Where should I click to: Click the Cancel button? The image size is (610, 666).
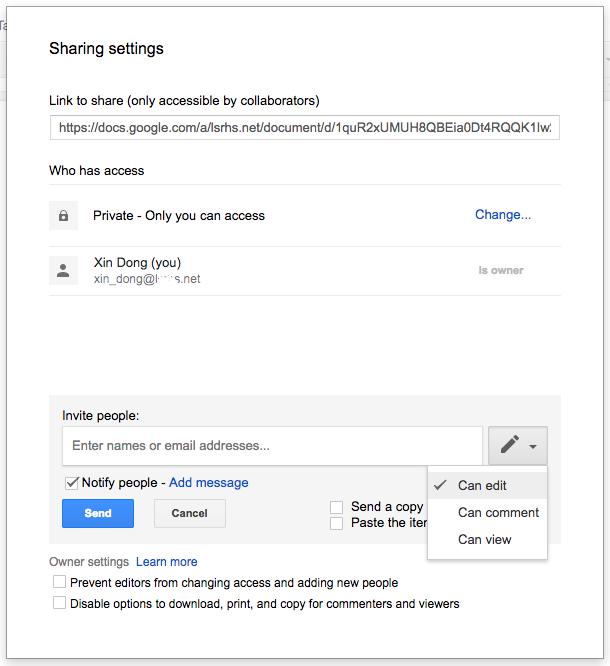pos(189,514)
